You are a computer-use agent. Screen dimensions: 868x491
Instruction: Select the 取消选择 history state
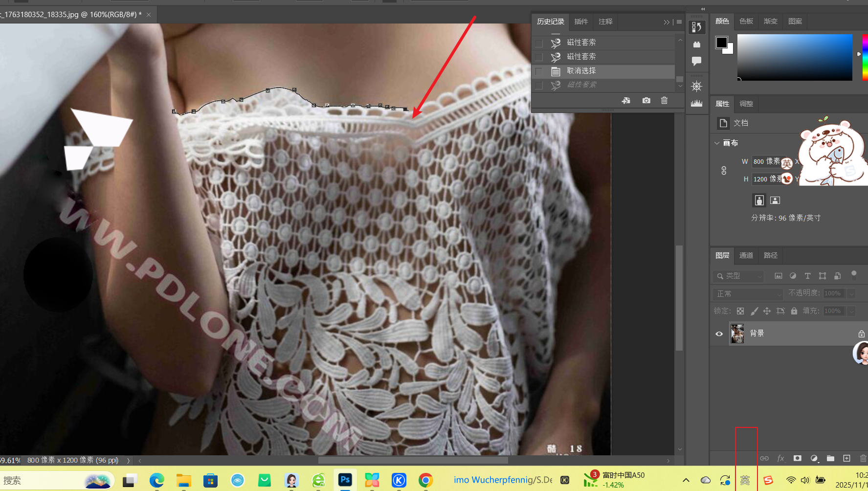tap(603, 71)
